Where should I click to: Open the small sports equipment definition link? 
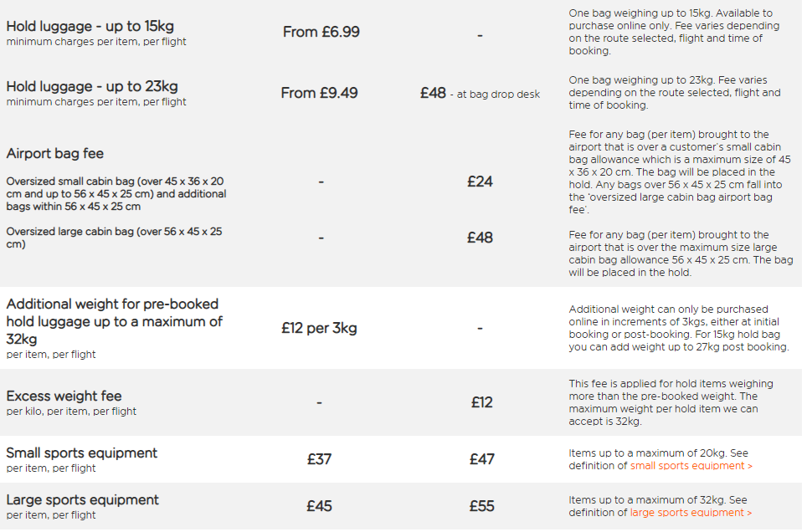pos(691,466)
